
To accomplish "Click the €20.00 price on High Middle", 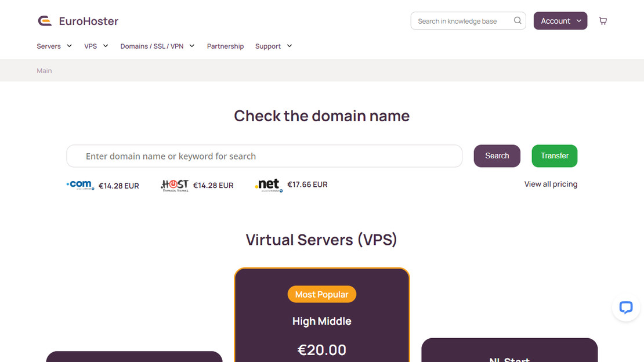I will (321, 350).
